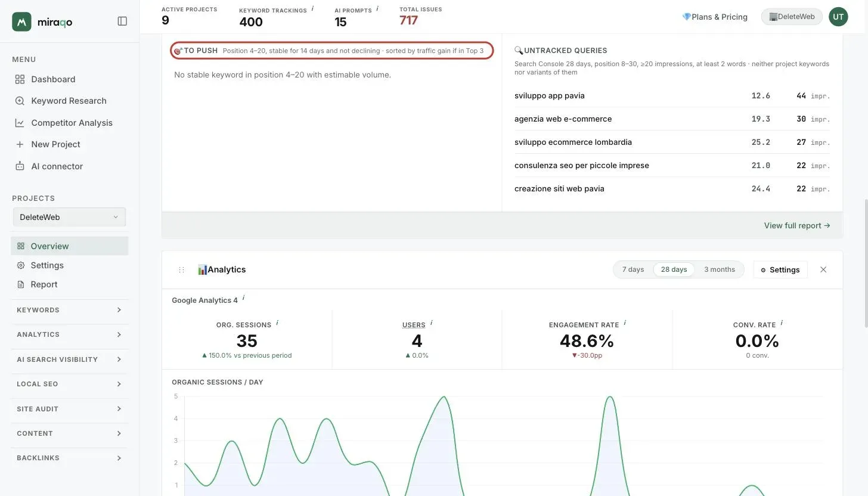This screenshot has height=496, width=868.
Task: Click the View full report link
Action: click(797, 225)
